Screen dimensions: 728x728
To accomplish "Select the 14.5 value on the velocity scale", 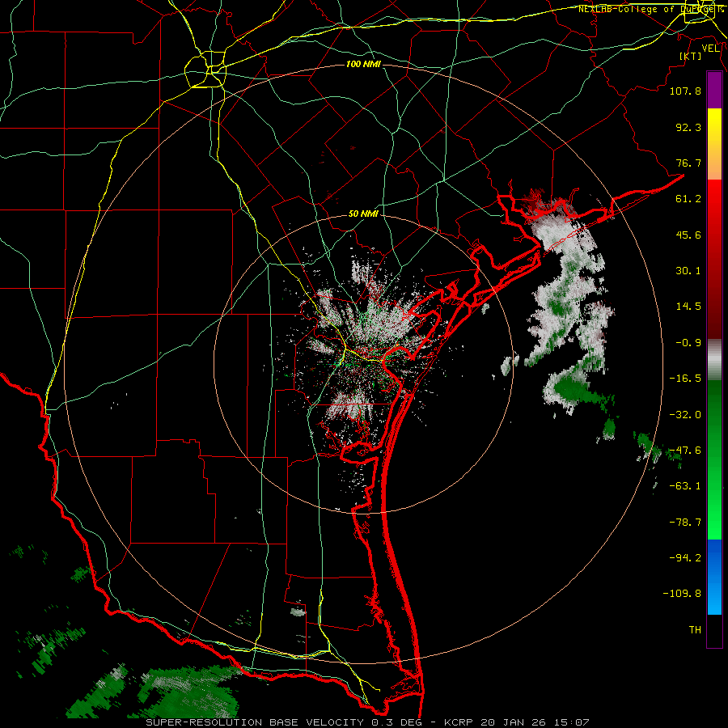I will pos(688,307).
